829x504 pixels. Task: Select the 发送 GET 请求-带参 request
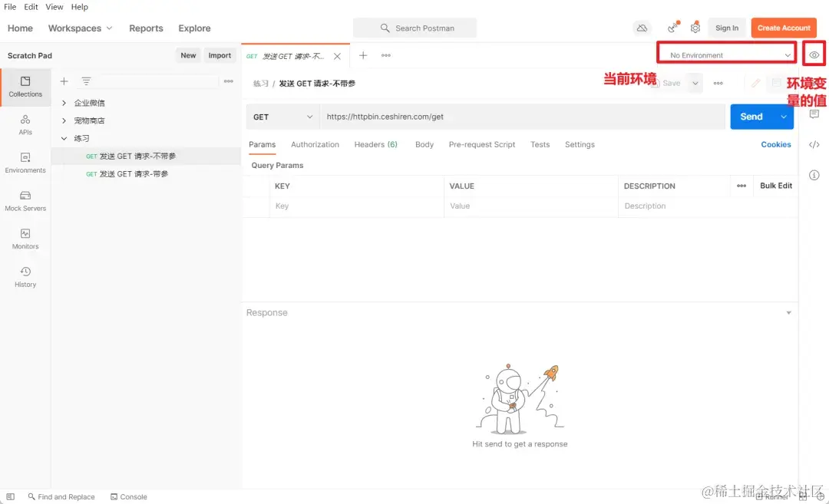(146, 174)
